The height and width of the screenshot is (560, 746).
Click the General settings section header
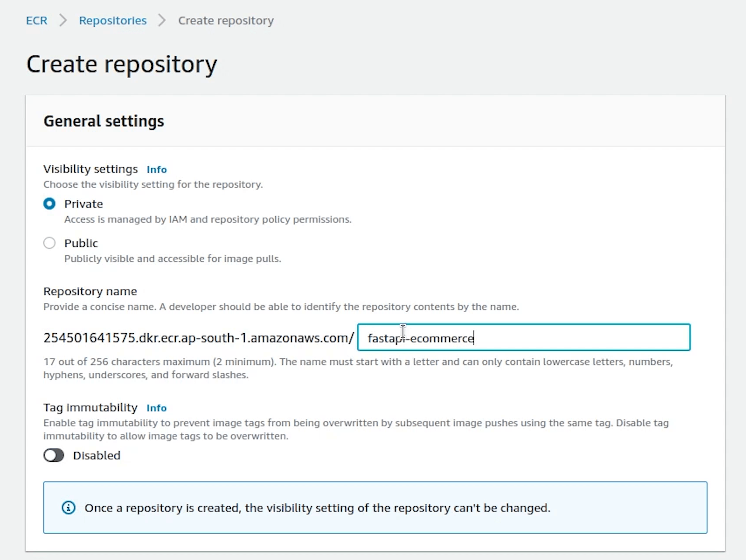pyautogui.click(x=104, y=121)
